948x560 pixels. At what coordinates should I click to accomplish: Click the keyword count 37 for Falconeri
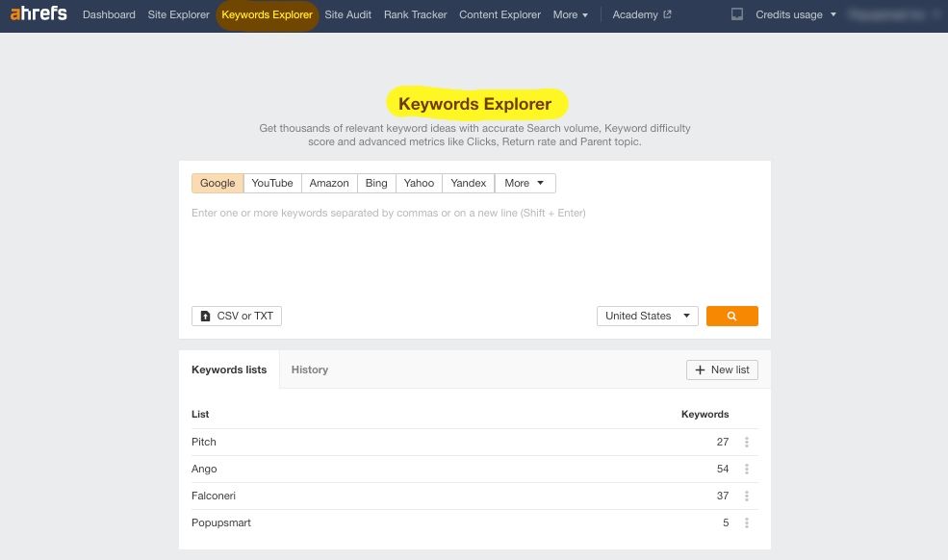coord(723,496)
